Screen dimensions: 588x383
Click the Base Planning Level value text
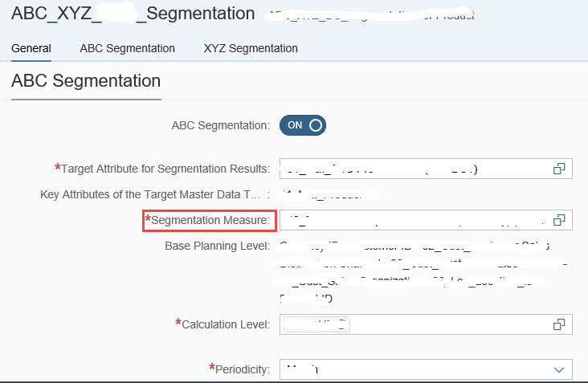[424, 272]
